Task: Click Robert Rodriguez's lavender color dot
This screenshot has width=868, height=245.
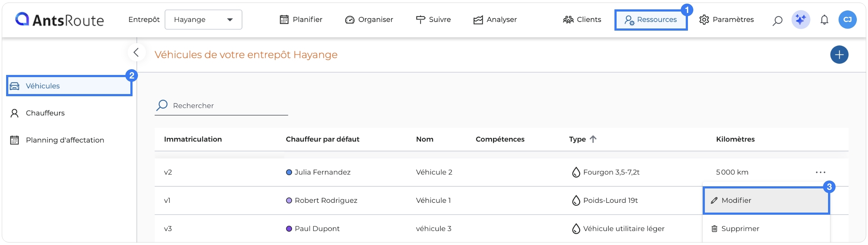Action: pyautogui.click(x=289, y=200)
